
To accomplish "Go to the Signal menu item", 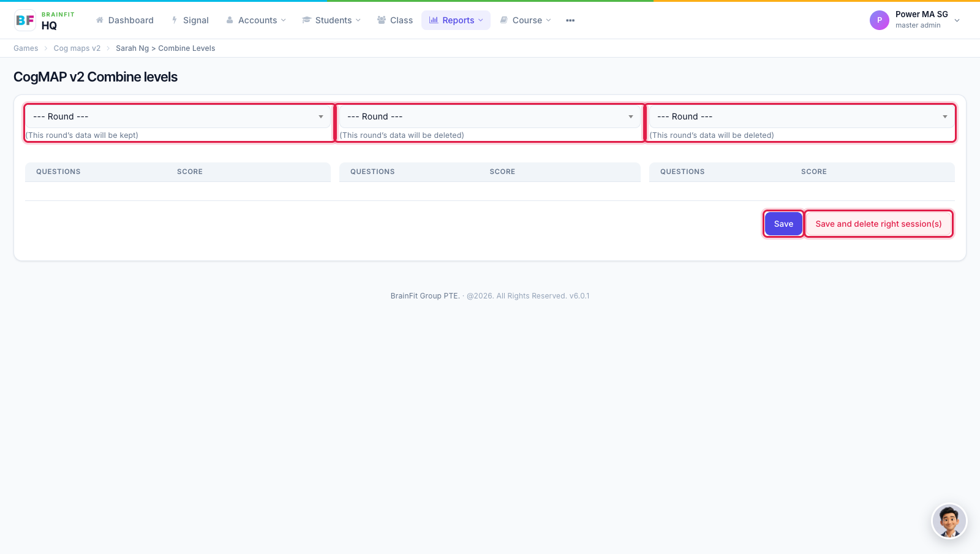I will pyautogui.click(x=190, y=20).
